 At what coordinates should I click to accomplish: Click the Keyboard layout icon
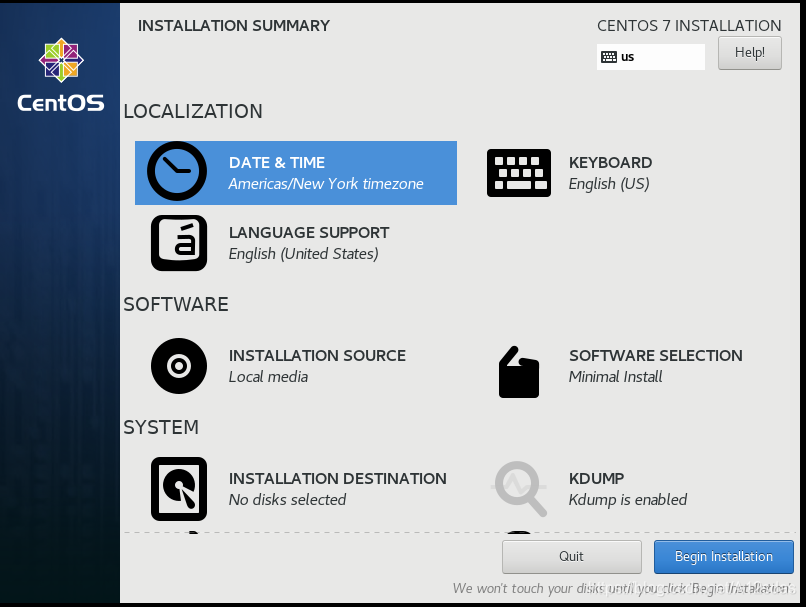coord(519,173)
